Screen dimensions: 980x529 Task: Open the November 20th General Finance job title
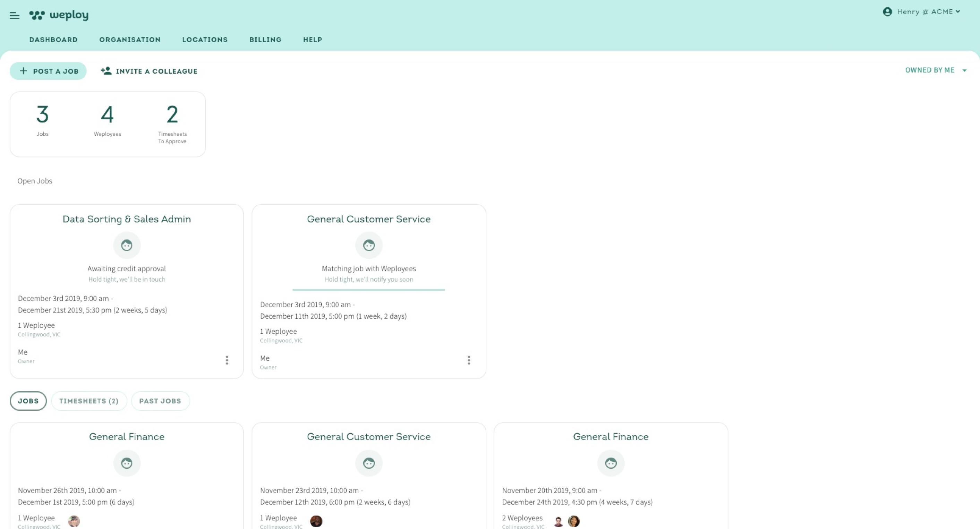[611, 437]
